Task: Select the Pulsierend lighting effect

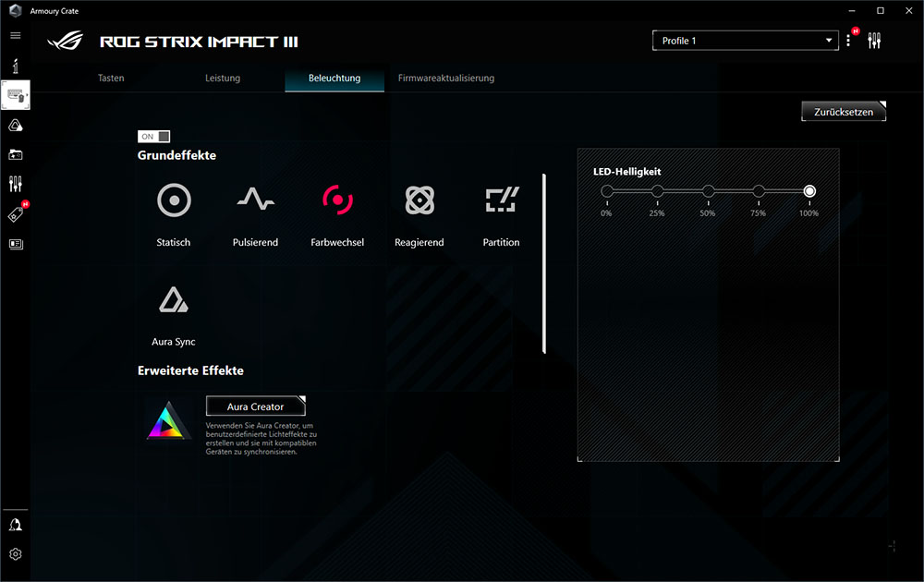Action: point(255,200)
